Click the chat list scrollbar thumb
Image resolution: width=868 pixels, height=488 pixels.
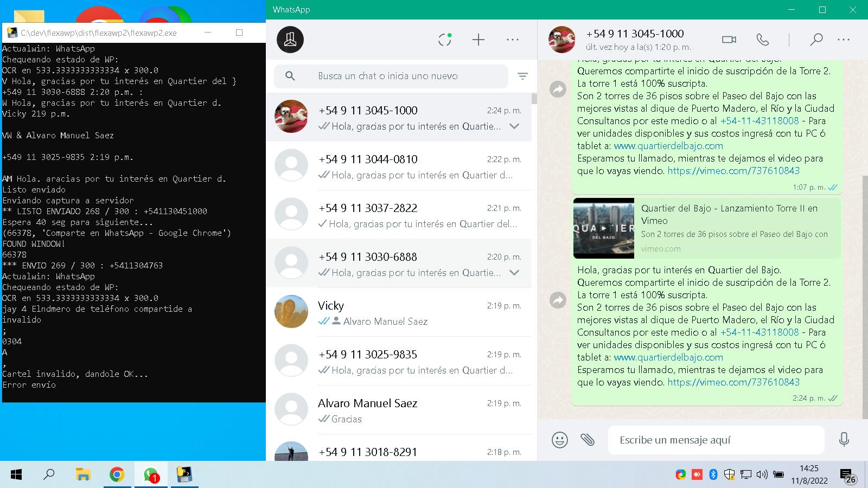[534, 98]
